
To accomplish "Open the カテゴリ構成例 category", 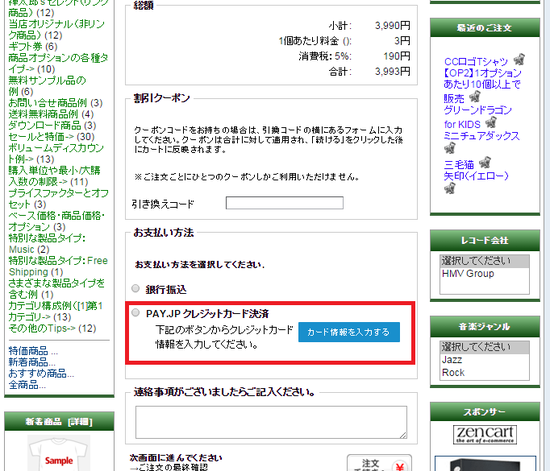I will tap(55, 311).
